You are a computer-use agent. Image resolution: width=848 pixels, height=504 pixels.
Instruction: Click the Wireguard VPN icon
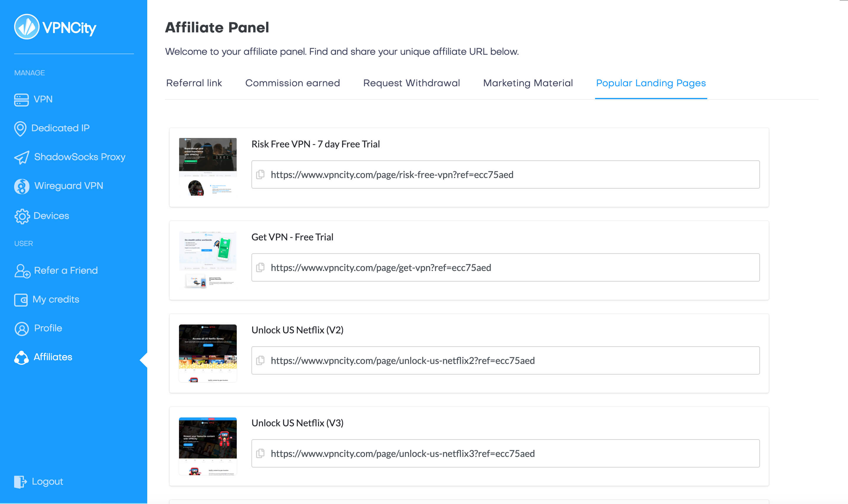21,187
